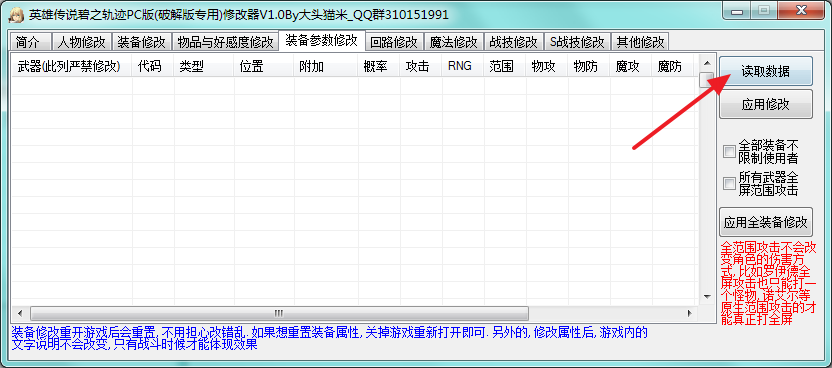Viewport: 832px width, 368px height.
Task: Click the 范围 column header
Action: pyautogui.click(x=505, y=66)
